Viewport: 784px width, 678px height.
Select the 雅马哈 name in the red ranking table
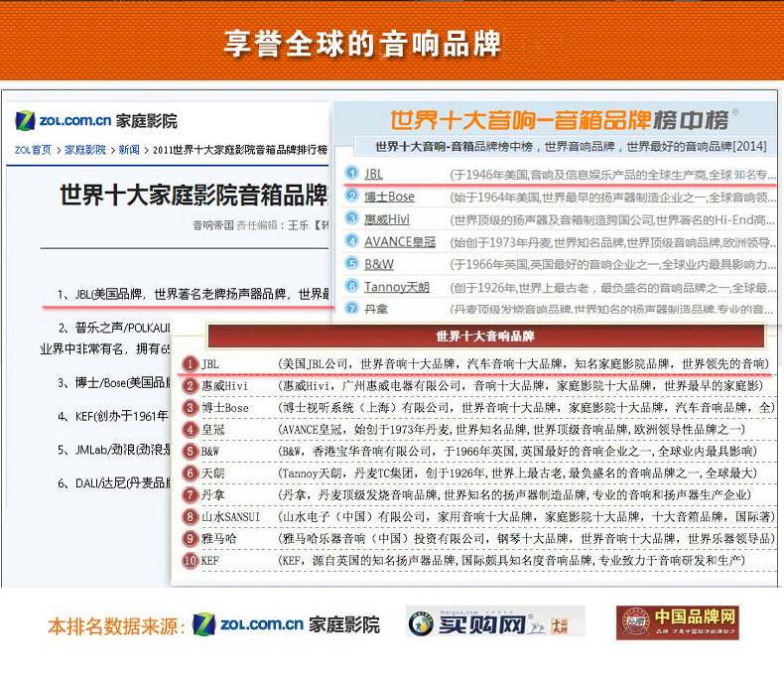[219, 539]
